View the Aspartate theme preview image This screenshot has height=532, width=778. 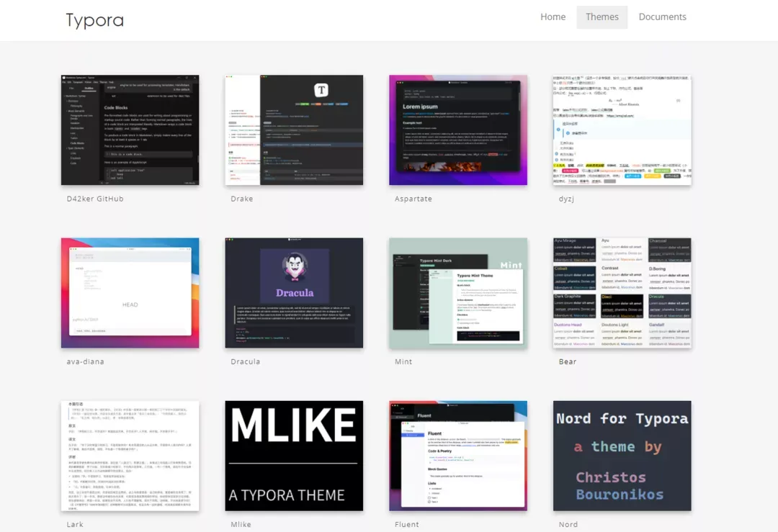pyautogui.click(x=457, y=130)
